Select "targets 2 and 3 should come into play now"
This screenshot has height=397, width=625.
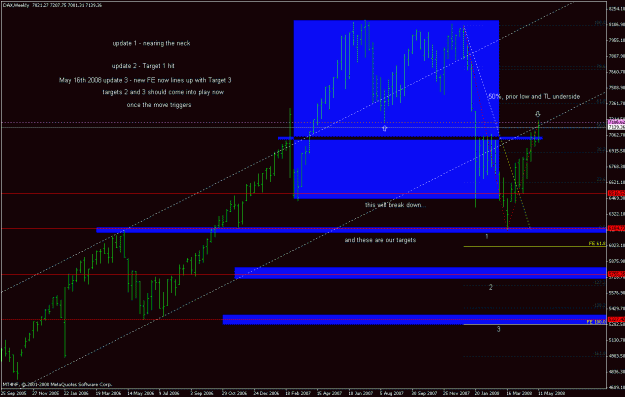(x=163, y=92)
